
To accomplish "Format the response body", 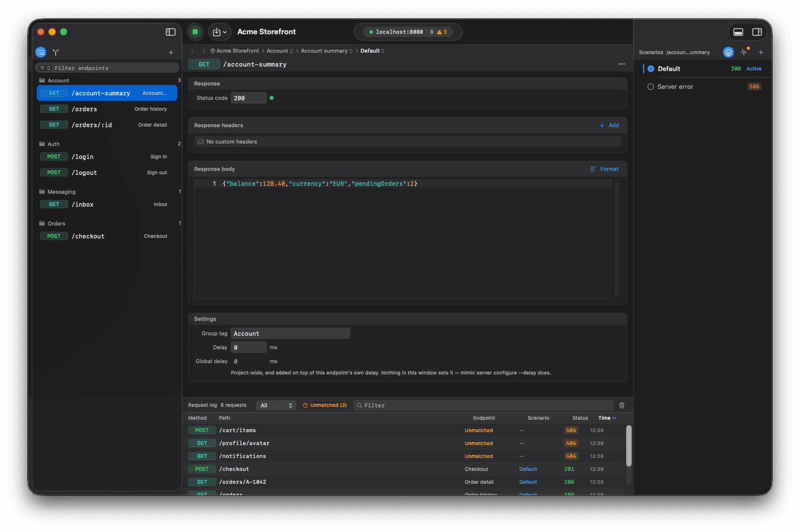I will (604, 169).
